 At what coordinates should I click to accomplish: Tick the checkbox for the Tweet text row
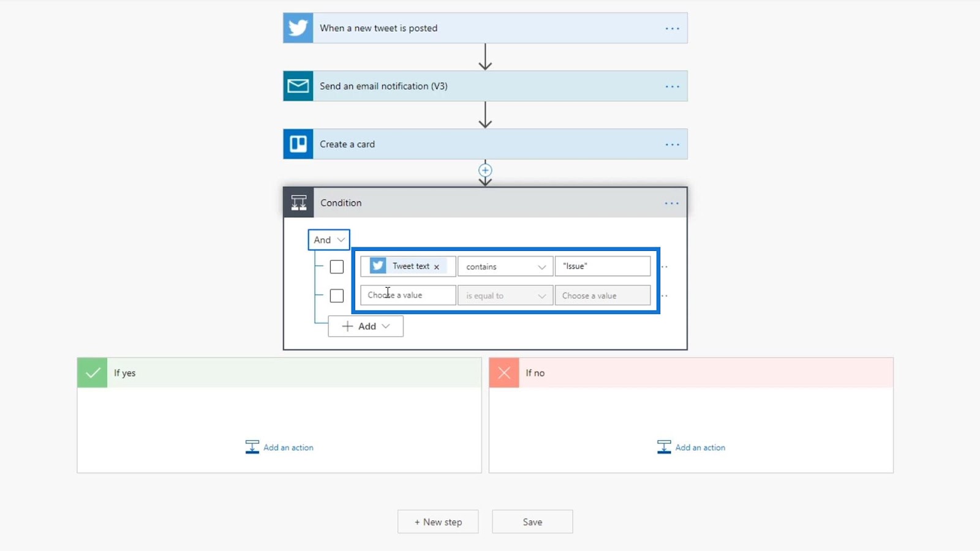(x=337, y=267)
